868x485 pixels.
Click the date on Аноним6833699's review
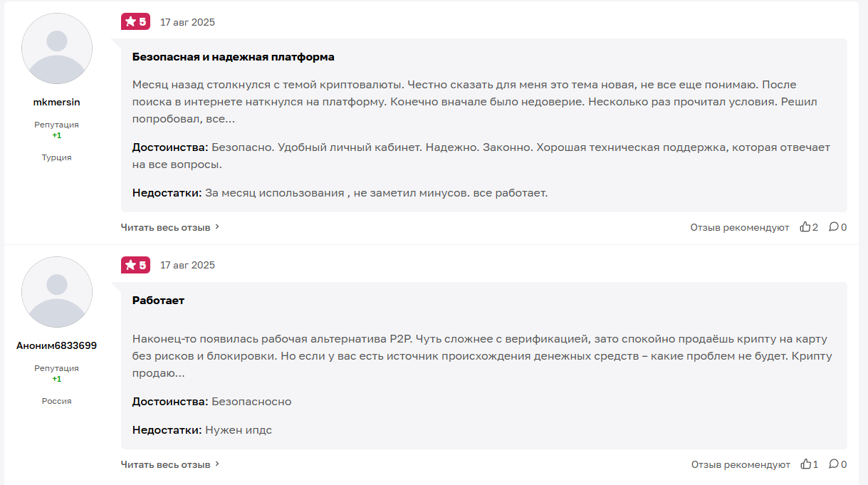click(x=187, y=265)
